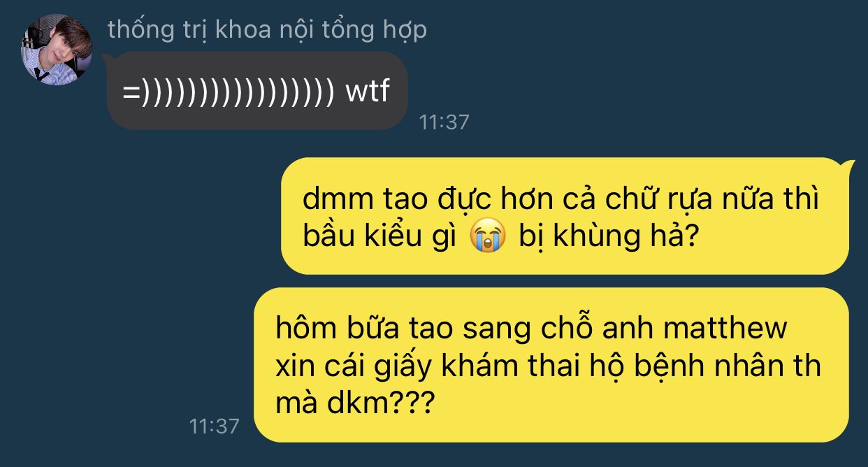Screen dimensions: 868x467
Task: Tap the 11:37 timestamp beside the last yellow message
Action: 215,426
